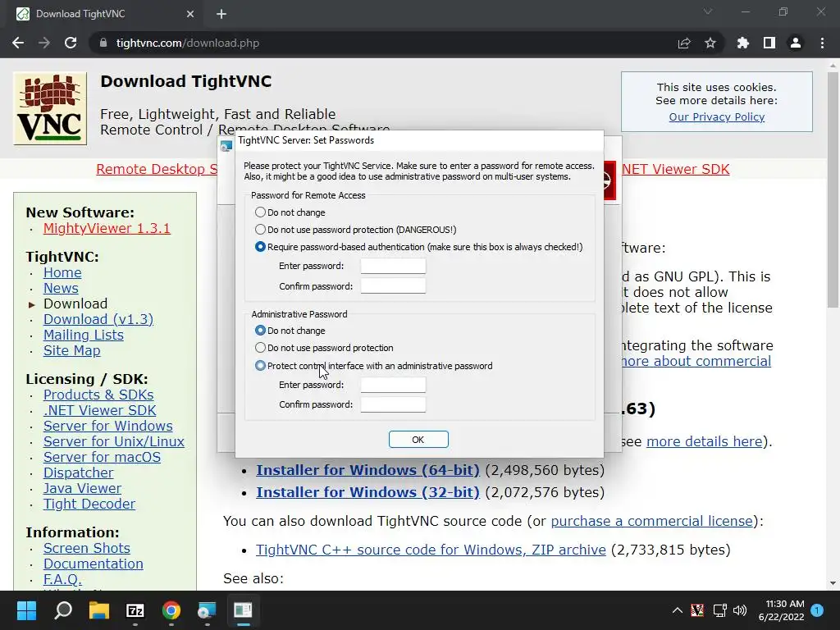Click administrative Enter password field
This screenshot has width=840, height=630.
(393, 385)
